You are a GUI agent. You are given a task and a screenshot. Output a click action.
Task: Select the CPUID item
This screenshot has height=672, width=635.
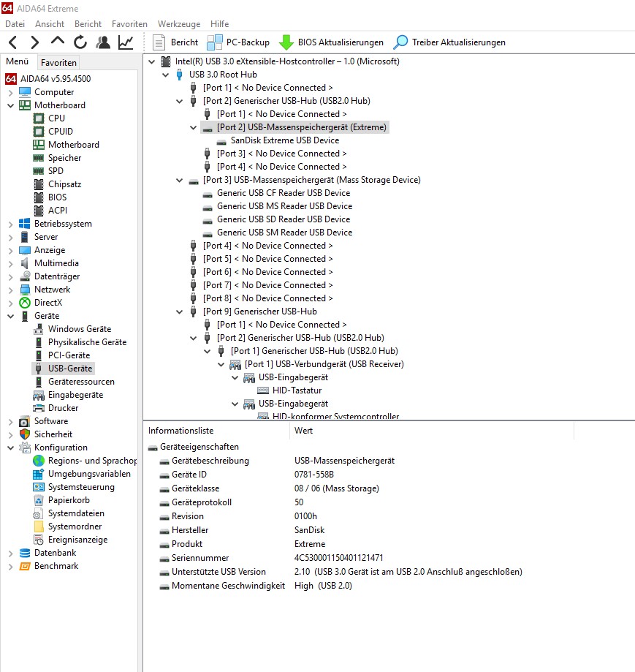tap(61, 132)
